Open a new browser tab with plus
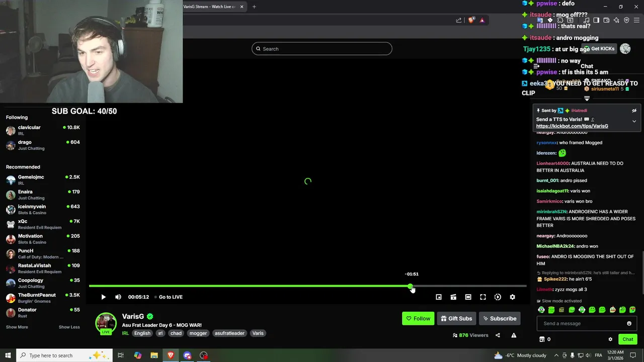 point(254,7)
